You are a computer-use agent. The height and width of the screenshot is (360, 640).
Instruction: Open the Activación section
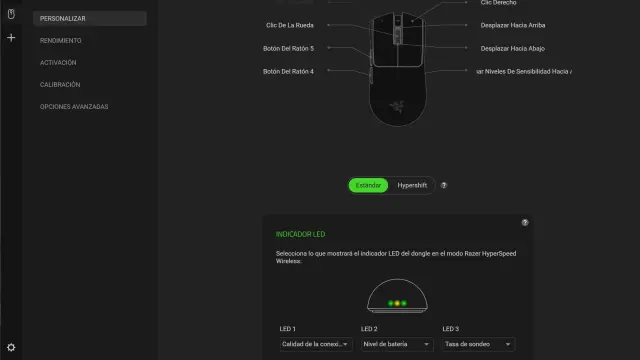(58, 62)
